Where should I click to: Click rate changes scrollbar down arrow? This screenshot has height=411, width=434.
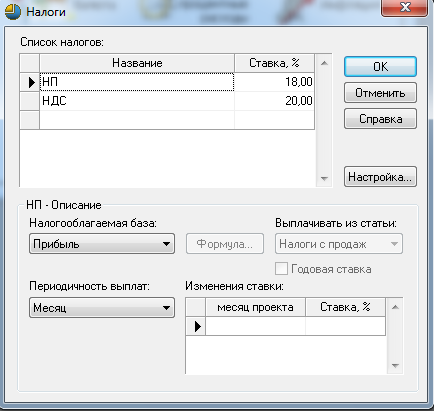[395, 365]
